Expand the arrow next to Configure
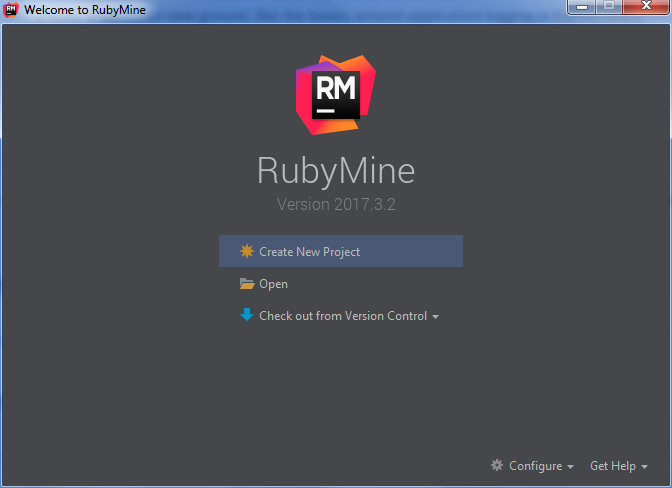Screen dimensions: 672x488 pos(570,467)
